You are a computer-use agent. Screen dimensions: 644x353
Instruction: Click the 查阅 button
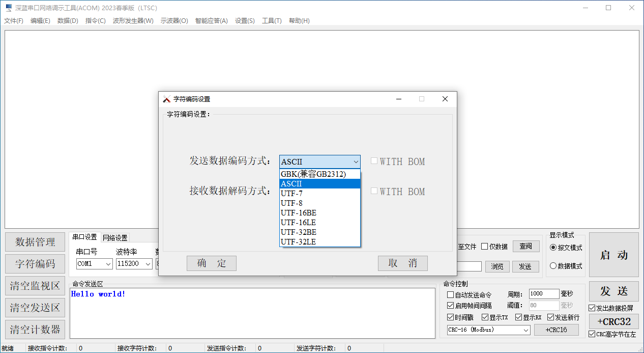click(x=526, y=247)
